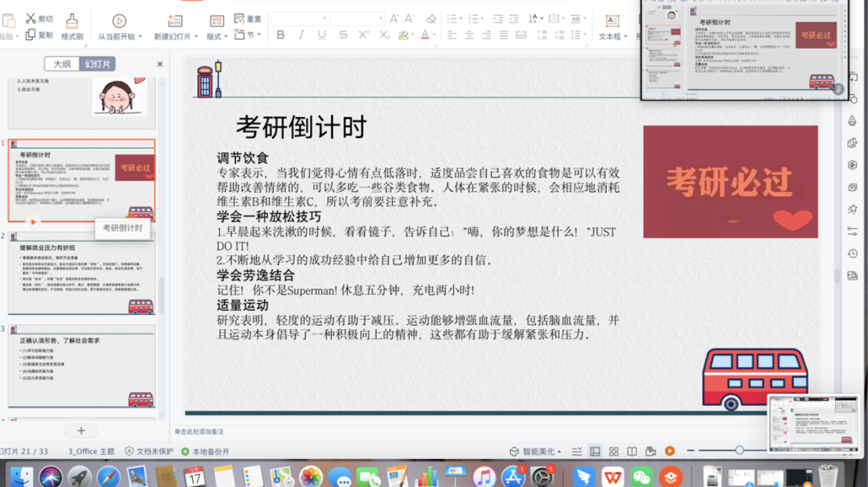Select the 考研倒计时 slide thumbnail
Viewport: 868px width, 487px height.
tap(81, 180)
